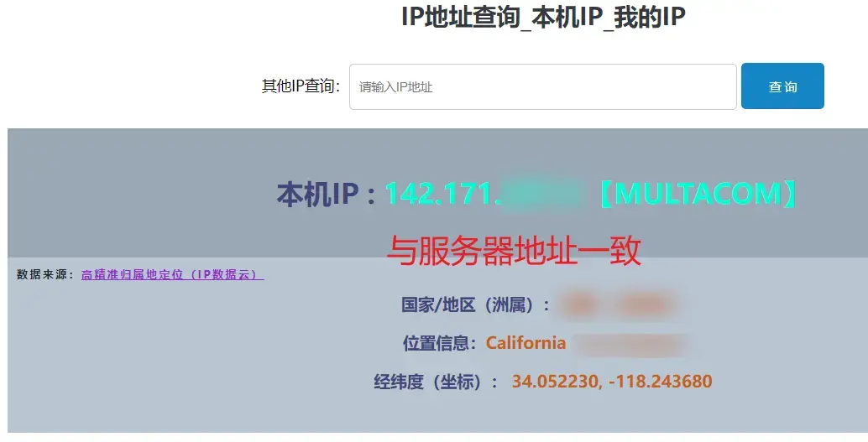The height and width of the screenshot is (442, 868).
Task: Select the California location text
Action: point(526,343)
